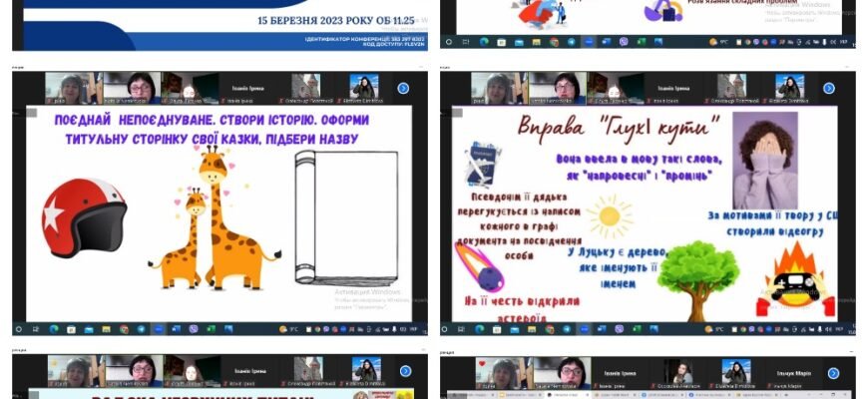Open Excel in "Глухі кути" screenshot taskbar
This screenshot has width=868, height=399.
638,329
